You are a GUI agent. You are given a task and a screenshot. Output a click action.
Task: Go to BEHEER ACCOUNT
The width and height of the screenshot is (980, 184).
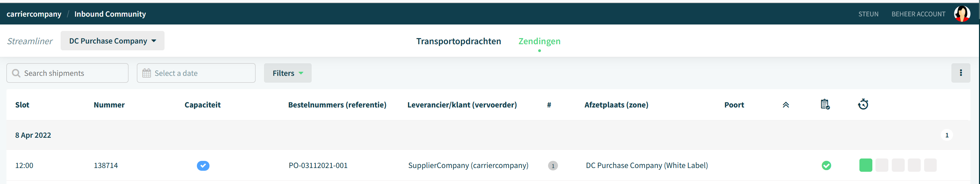(918, 14)
